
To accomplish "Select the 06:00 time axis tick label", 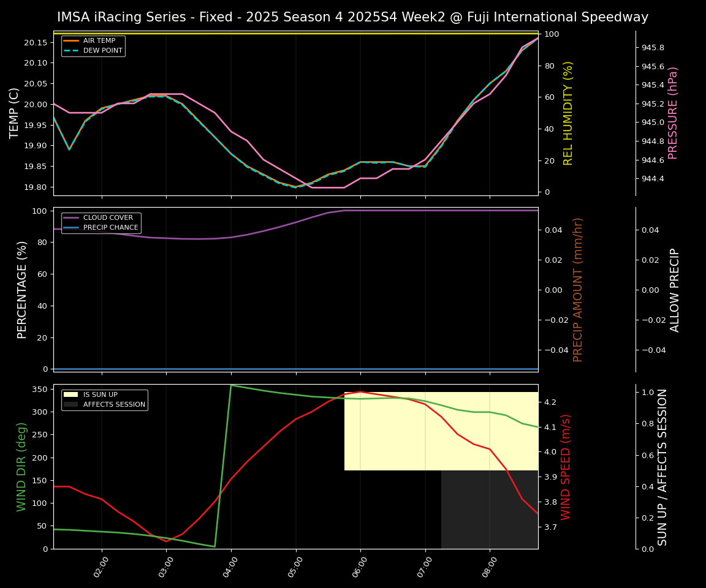I will pyautogui.click(x=360, y=563).
